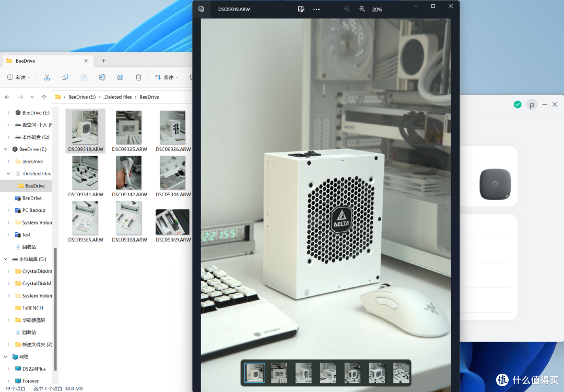
Task: Select Forever network computer in tree
Action: click(x=27, y=381)
